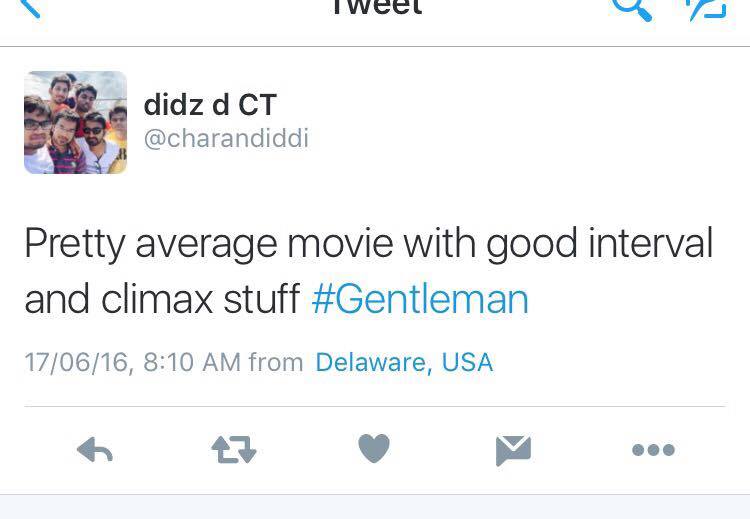Image resolution: width=750 pixels, height=519 pixels.
Task: Expand the three-dot more options menu
Action: click(653, 451)
